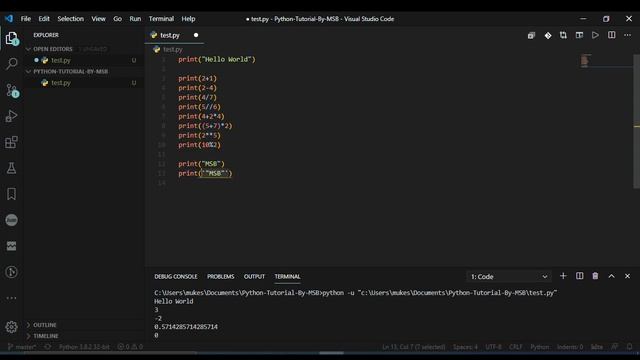Image resolution: width=640 pixels, height=360 pixels.
Task: Maximize terminal panel with up chevron
Action: tap(611, 276)
